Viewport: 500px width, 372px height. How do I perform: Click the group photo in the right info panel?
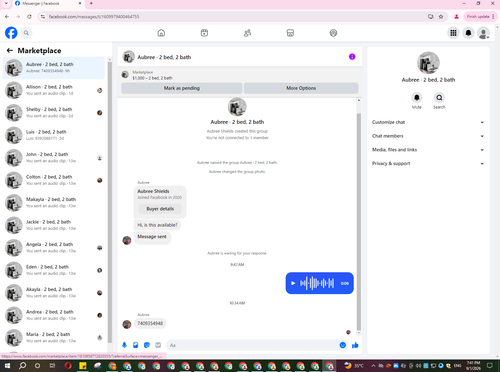pyautogui.click(x=428, y=63)
